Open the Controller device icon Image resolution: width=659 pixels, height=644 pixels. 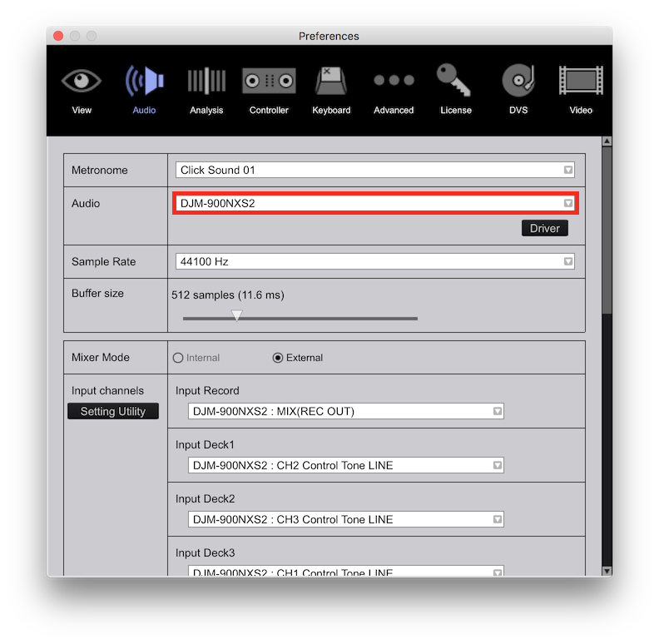269,80
